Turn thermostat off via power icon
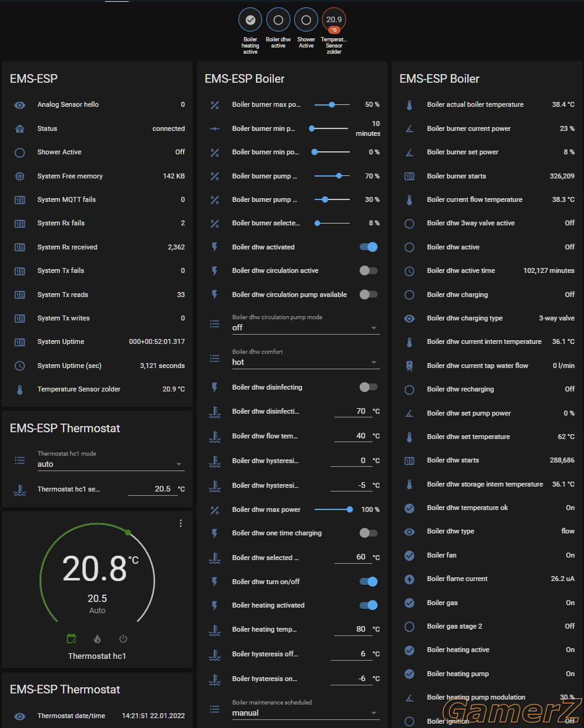Screen dimensions: 584x728 [123, 639]
